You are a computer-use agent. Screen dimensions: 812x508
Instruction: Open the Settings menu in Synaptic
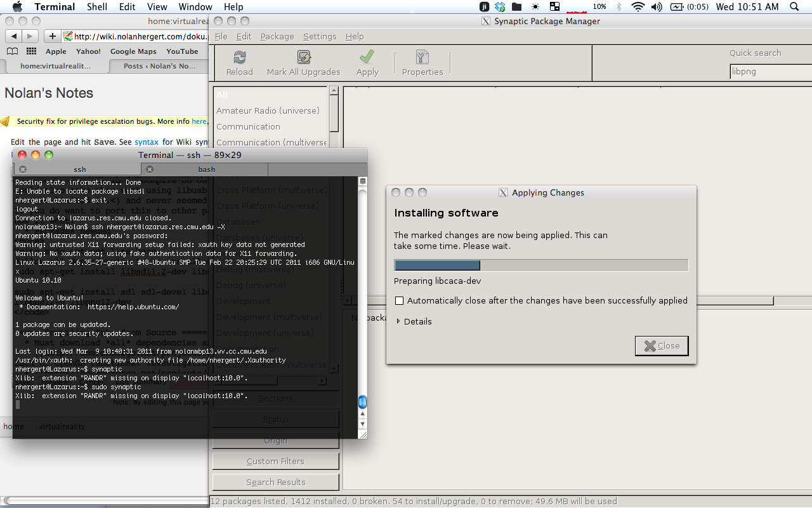click(x=320, y=36)
